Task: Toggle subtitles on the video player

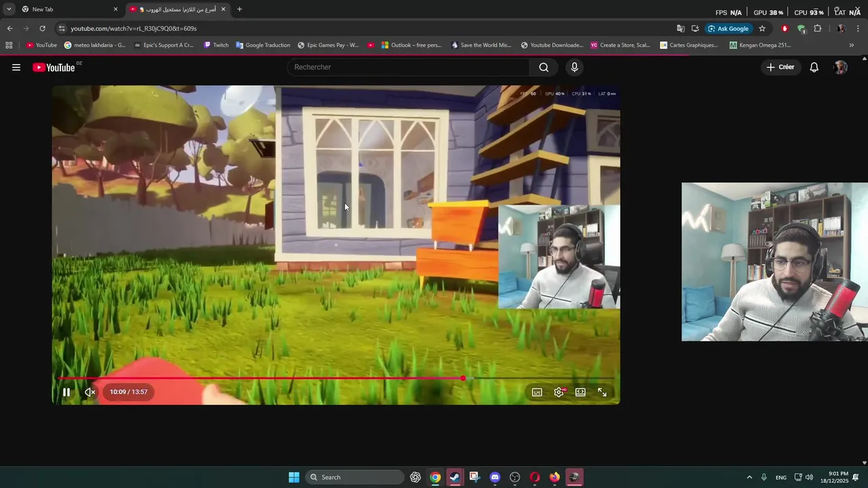Action: point(537,392)
